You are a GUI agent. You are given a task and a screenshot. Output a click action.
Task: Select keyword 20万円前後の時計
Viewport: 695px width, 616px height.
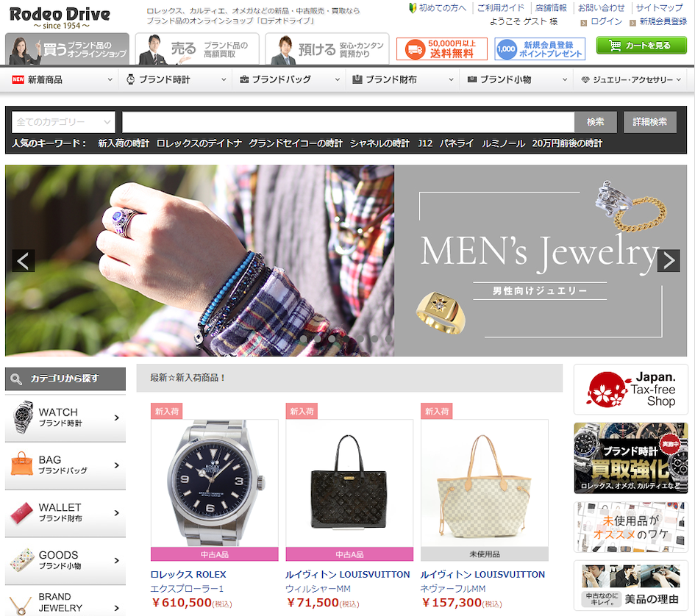567,143
